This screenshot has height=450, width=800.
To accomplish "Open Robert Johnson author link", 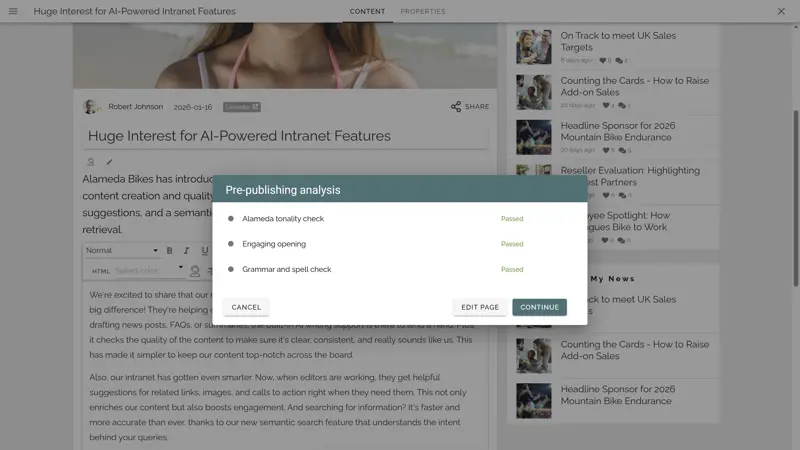I will (x=136, y=107).
